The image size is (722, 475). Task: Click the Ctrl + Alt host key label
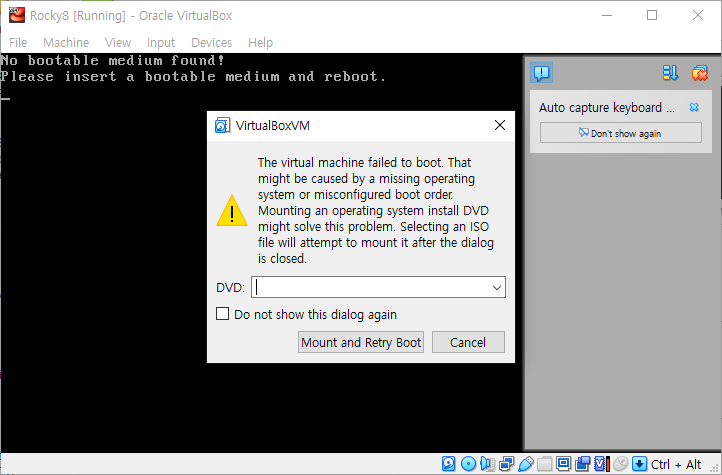point(675,464)
